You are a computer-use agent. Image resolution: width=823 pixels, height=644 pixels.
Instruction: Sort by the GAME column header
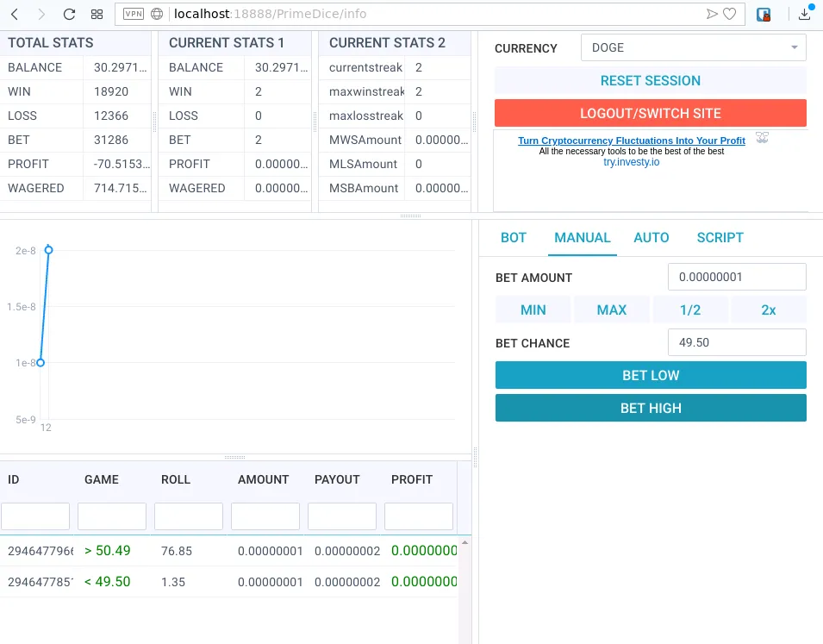[x=102, y=479]
